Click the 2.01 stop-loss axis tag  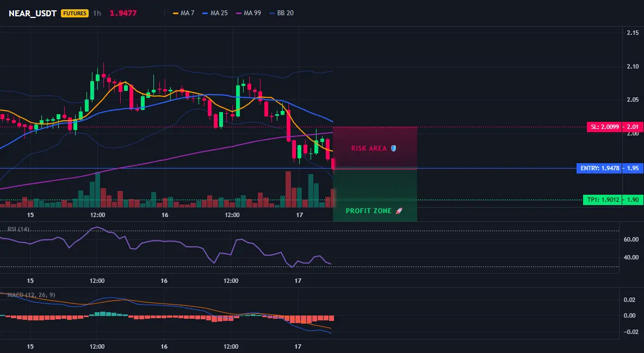[633, 127]
